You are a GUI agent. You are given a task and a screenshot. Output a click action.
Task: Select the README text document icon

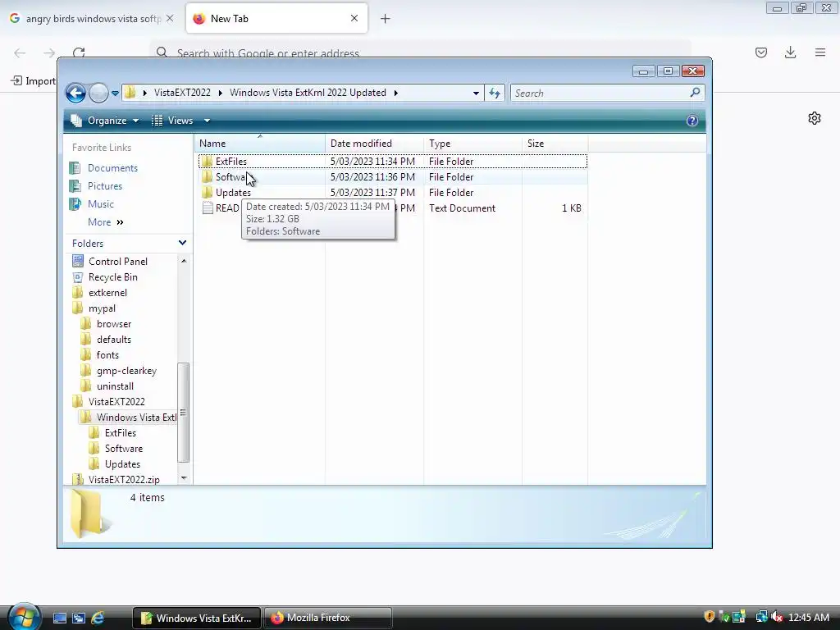pyautogui.click(x=208, y=208)
